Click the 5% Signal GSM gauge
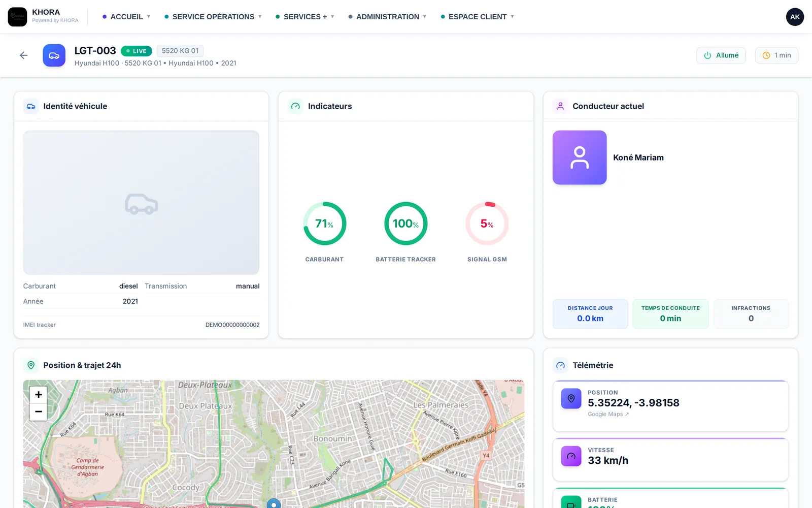 point(487,224)
